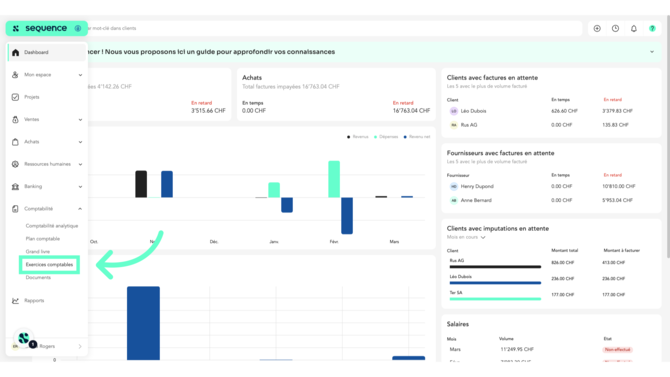Expand the Ventes menu chevron

pos(80,120)
